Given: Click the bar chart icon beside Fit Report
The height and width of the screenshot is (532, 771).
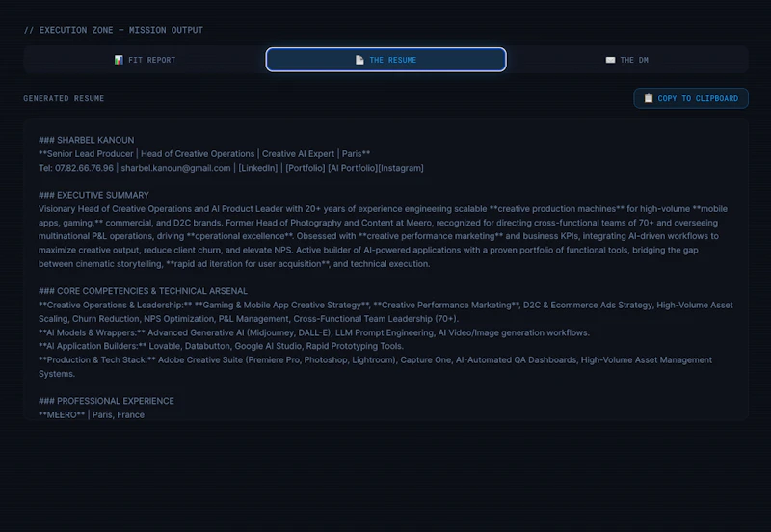Looking at the screenshot, I should coord(119,60).
